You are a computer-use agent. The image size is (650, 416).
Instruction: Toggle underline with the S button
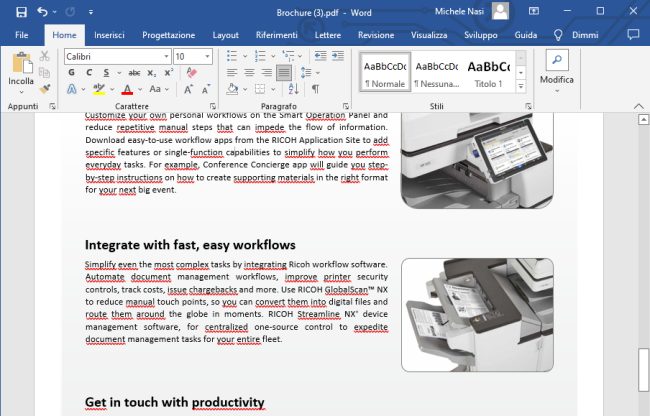tap(107, 73)
